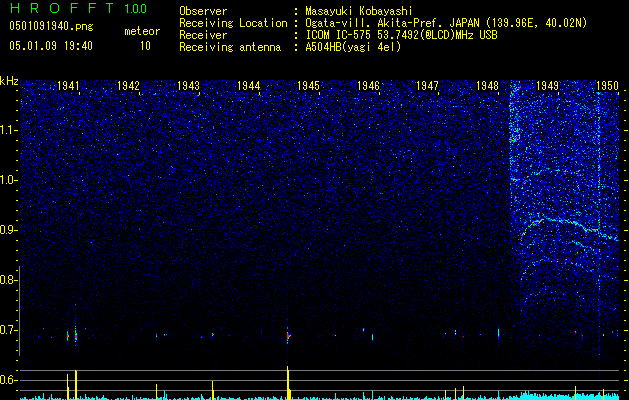Click the 0.7 kHz axis label

click(9, 330)
